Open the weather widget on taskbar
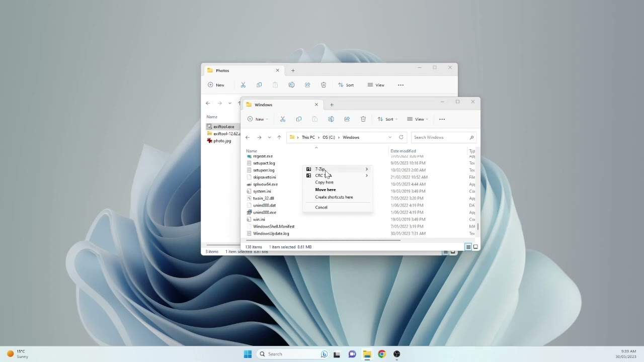The height and width of the screenshot is (362, 644). [18, 354]
